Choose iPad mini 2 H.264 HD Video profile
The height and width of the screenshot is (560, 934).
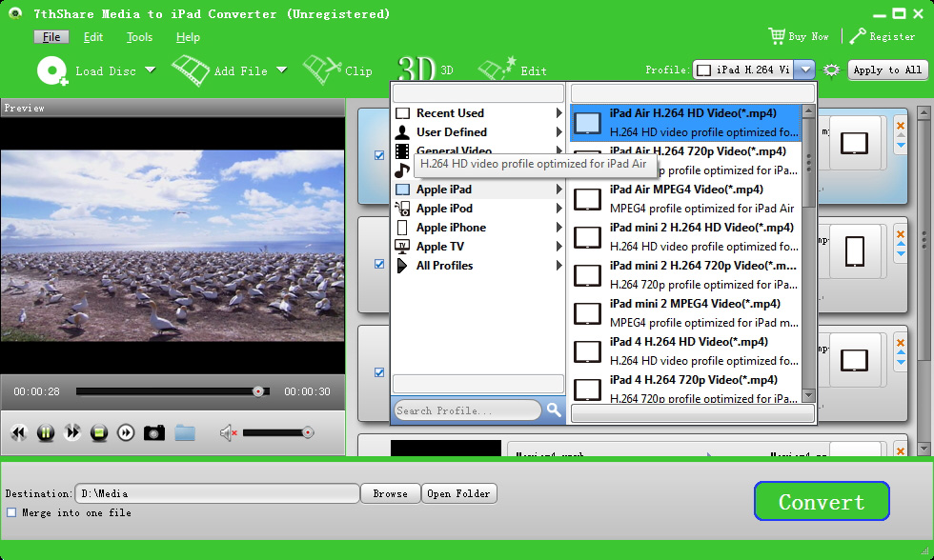pos(685,237)
